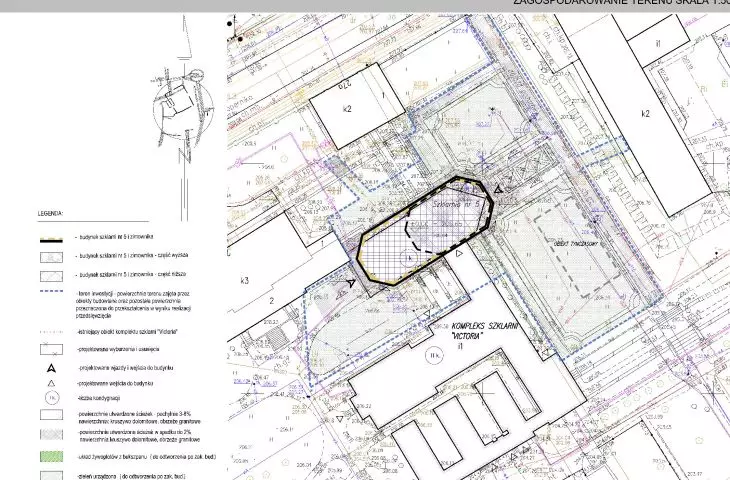This screenshot has height=480, width=730.
Task: Click the "k3" building label
Action: click(244, 280)
